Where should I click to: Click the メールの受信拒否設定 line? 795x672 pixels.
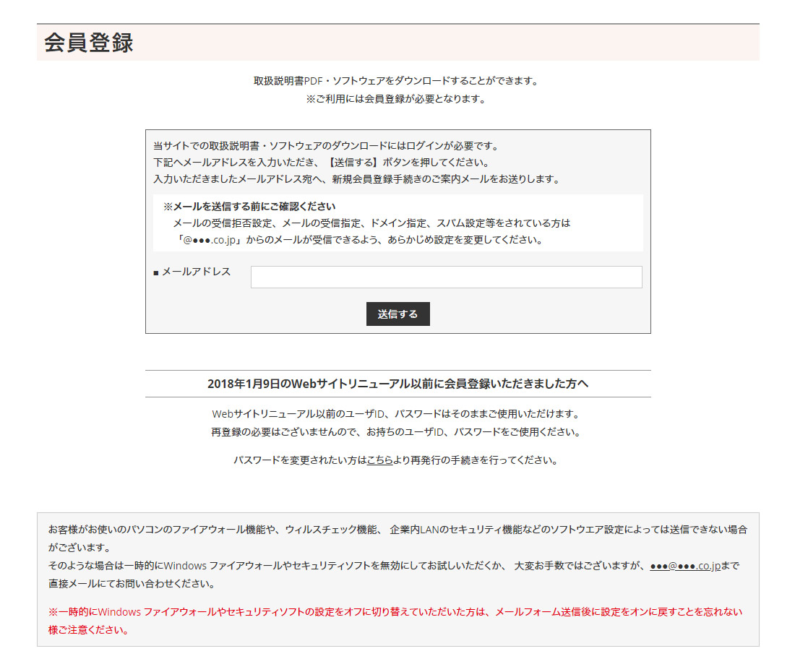click(x=371, y=223)
